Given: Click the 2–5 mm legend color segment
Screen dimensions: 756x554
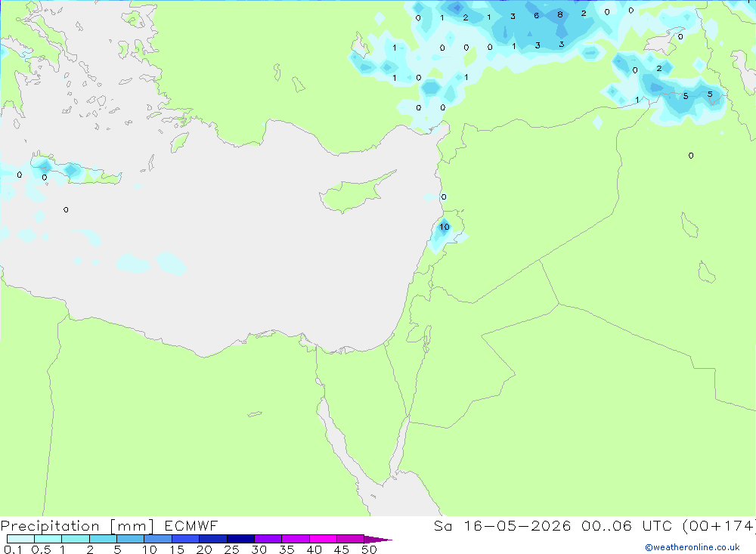Looking at the screenshot, I should pos(103,539).
